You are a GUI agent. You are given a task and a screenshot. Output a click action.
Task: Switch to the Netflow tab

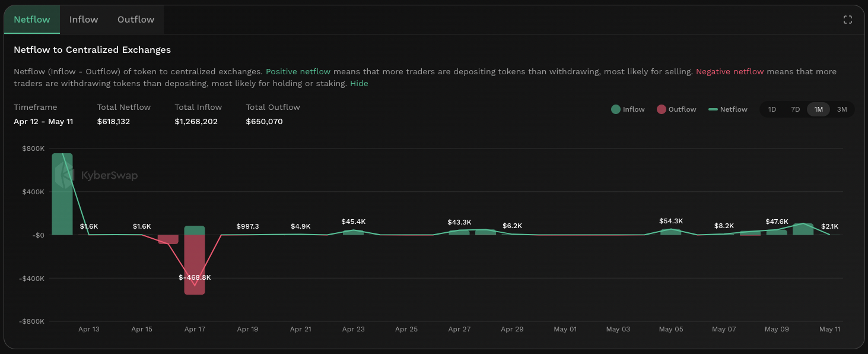tap(32, 20)
